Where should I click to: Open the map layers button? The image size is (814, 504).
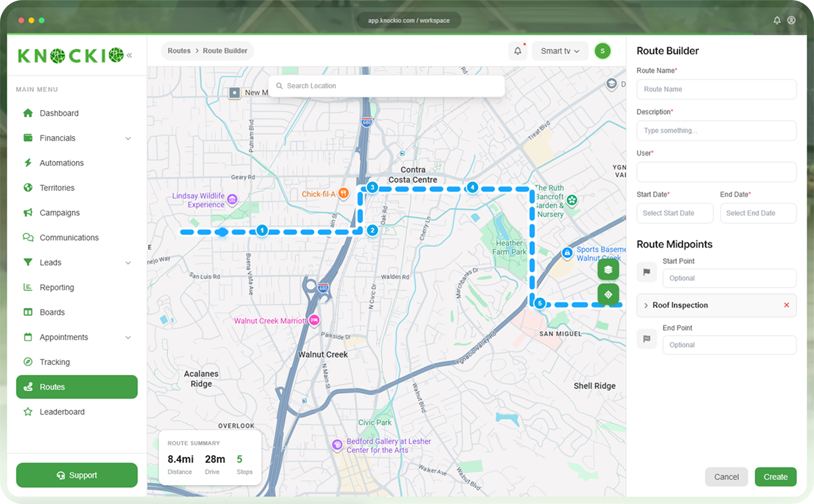608,269
